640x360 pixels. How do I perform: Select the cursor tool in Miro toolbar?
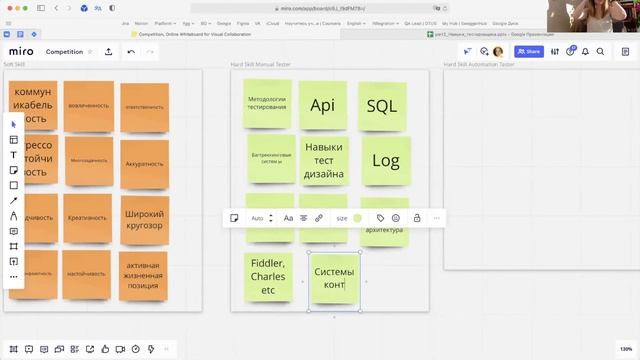(13, 124)
